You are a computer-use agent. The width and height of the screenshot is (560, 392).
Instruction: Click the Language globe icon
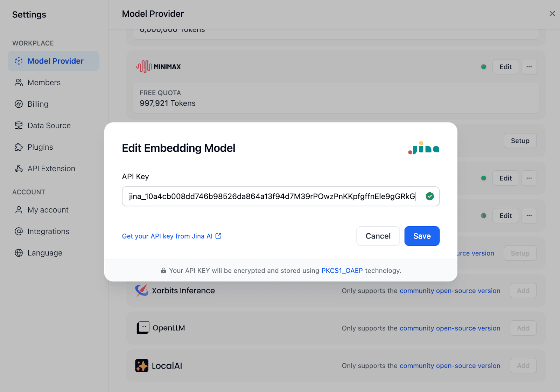[x=19, y=253]
